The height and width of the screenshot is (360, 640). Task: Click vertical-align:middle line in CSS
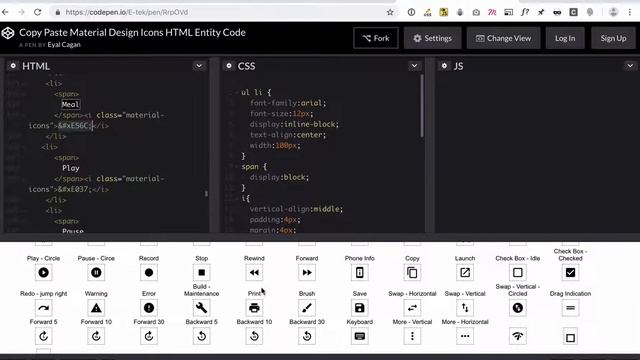click(296, 209)
